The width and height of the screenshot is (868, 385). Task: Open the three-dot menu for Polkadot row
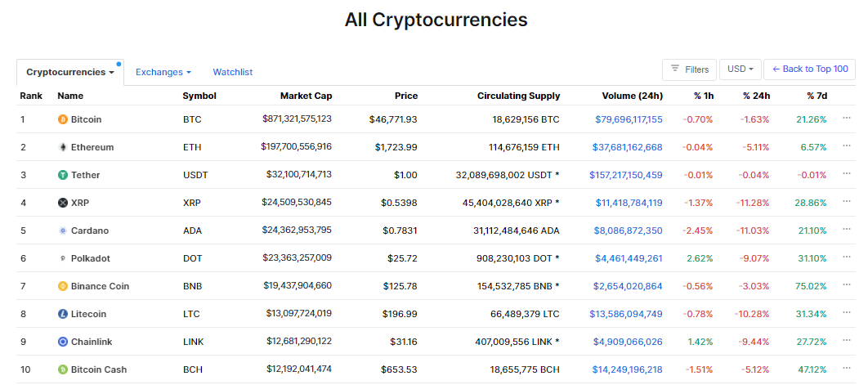click(847, 257)
